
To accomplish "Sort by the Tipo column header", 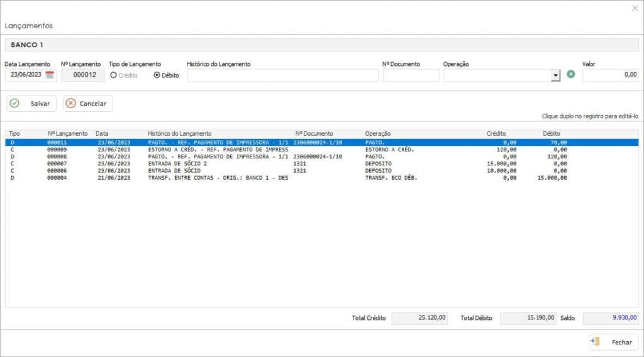I will 14,133.
